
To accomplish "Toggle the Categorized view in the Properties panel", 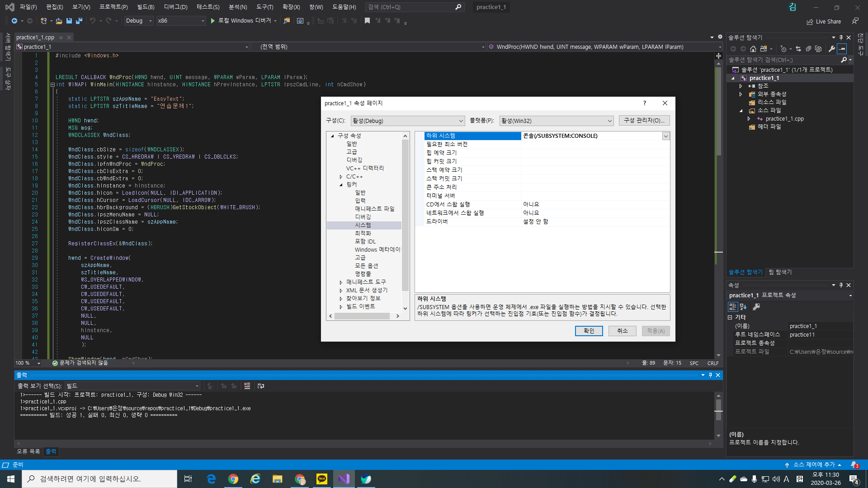I will (733, 307).
